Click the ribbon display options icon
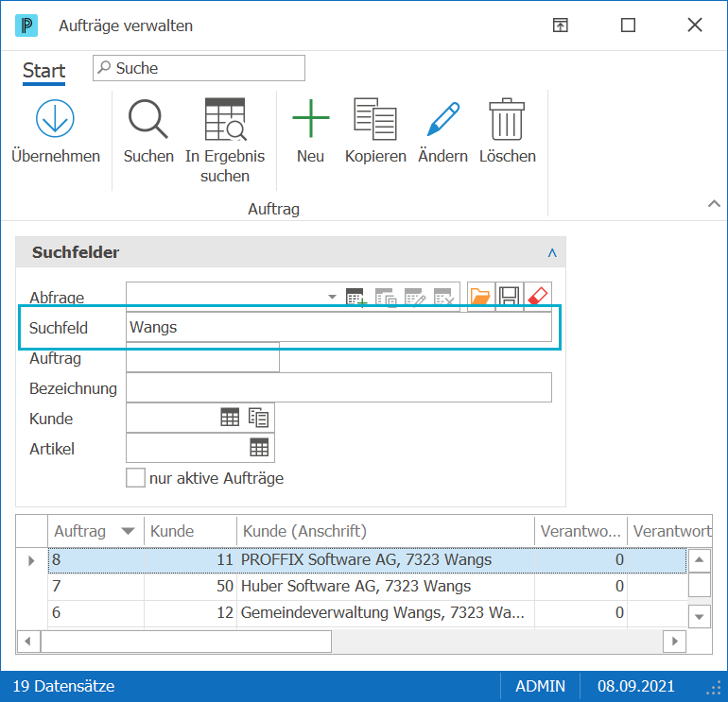728x702 pixels. pos(561,26)
